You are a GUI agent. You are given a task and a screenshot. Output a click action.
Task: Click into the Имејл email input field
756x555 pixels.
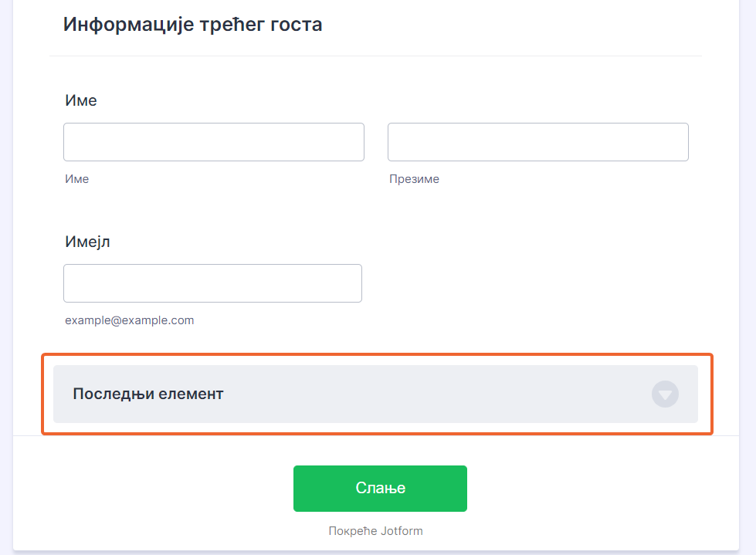212,283
